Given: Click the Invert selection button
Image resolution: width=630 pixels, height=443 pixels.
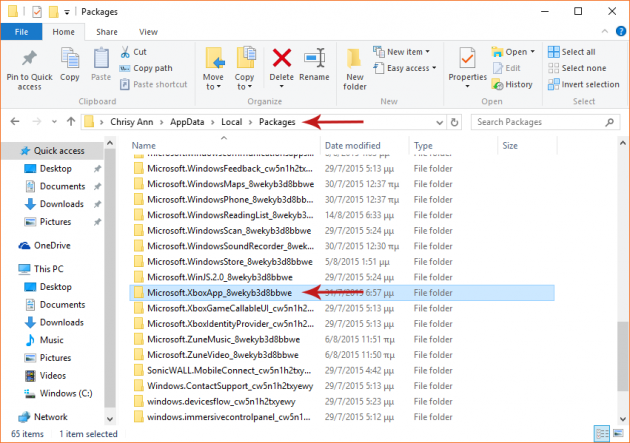Looking at the screenshot, I should (583, 84).
